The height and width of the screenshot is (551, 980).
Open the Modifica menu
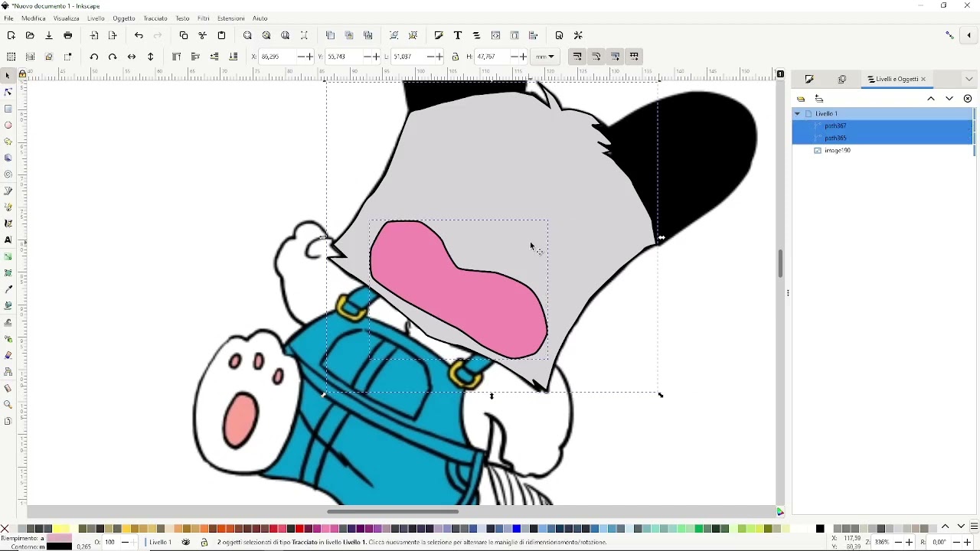point(34,18)
